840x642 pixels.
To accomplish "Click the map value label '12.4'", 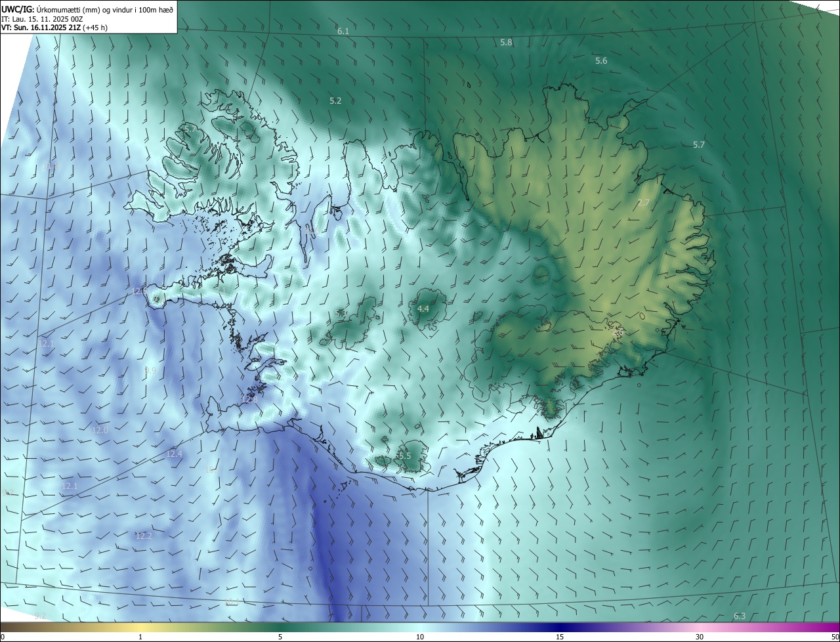I will tap(174, 454).
